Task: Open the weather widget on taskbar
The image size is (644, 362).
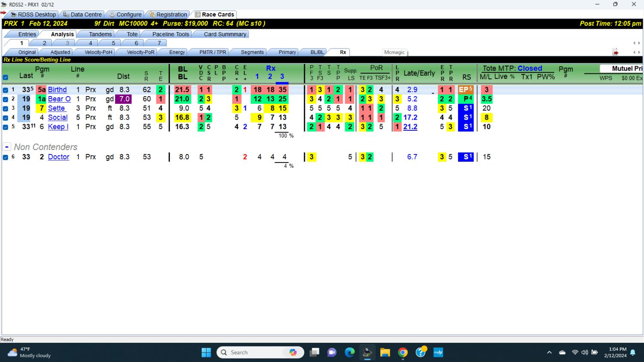Action: coord(29,353)
